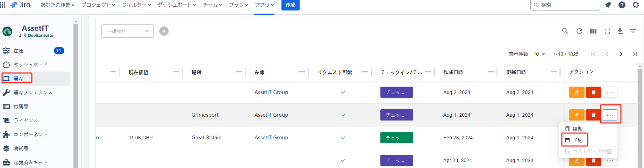The height and width of the screenshot is (168, 644).
Task: Download the asset list
Action: pos(620,31)
